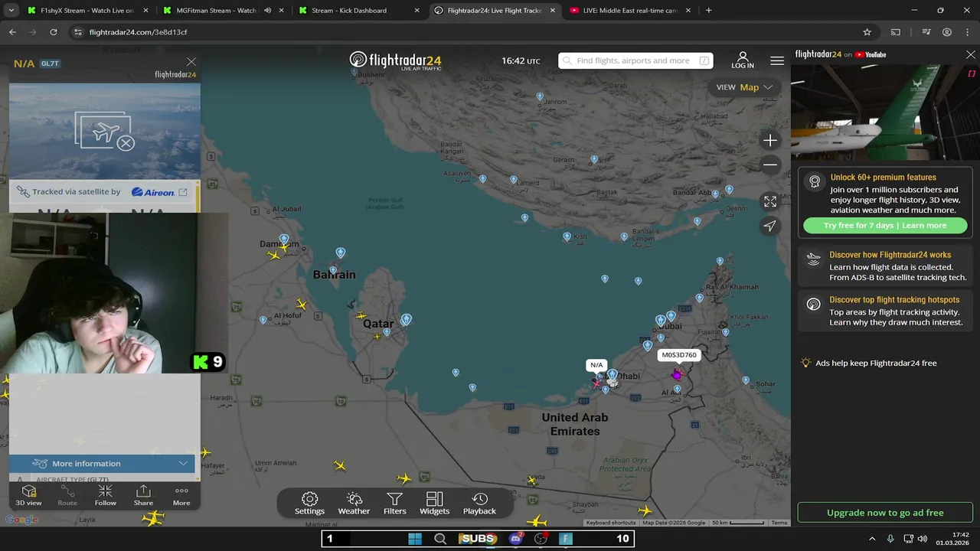The width and height of the screenshot is (980, 551).
Task: Open Chrome tab search dropdown
Action: [x=11, y=11]
